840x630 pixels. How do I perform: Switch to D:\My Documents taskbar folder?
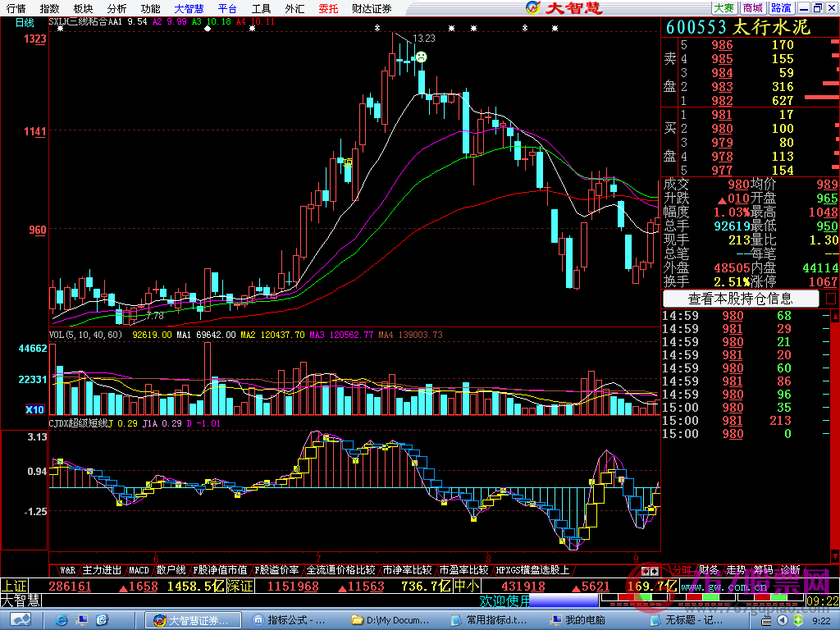point(392,620)
